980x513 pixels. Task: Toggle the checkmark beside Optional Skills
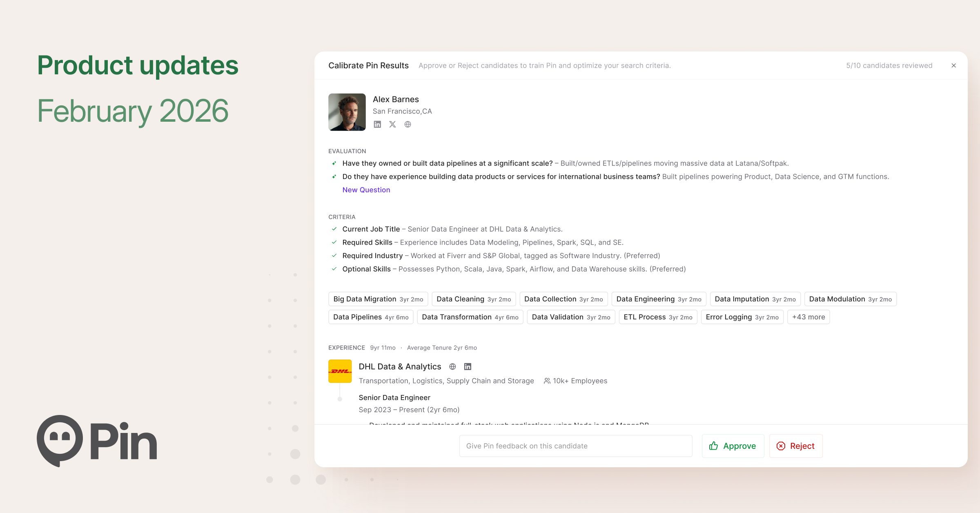[334, 269]
